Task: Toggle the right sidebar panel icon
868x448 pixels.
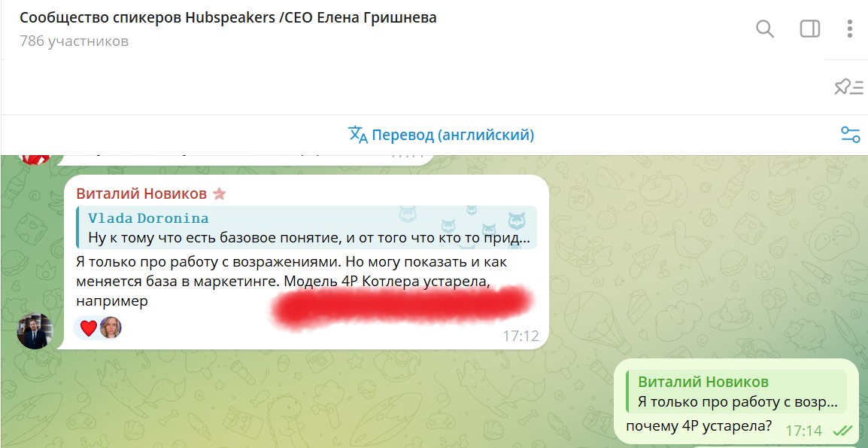Action: tap(810, 29)
